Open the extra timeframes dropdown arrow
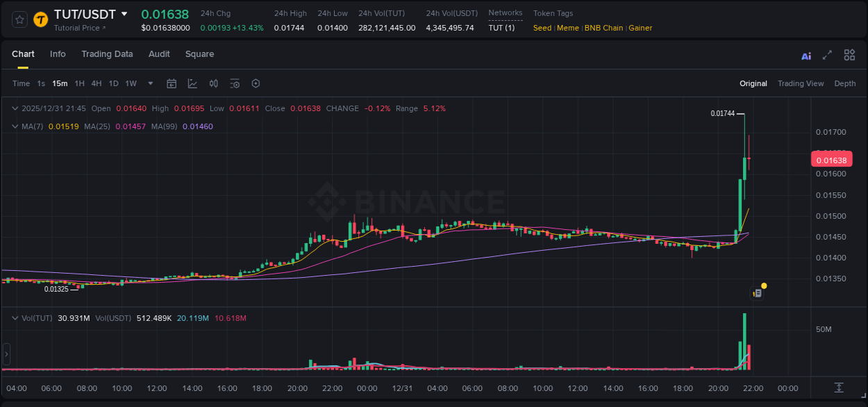The image size is (868, 407). pyautogui.click(x=149, y=83)
